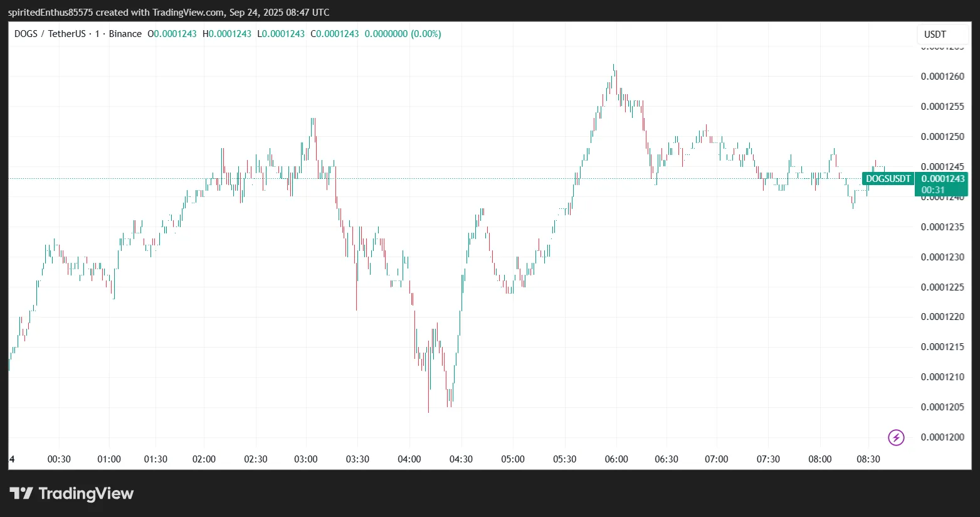Viewport: 980px width, 517px height.
Task: Click the DOGS / TetherUS symbol title
Action: [x=50, y=34]
